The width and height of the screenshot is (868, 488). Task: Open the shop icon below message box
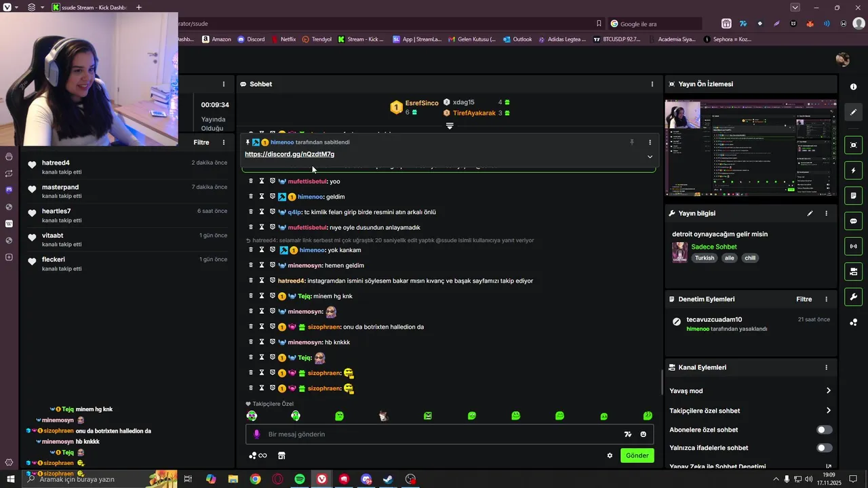tap(281, 455)
